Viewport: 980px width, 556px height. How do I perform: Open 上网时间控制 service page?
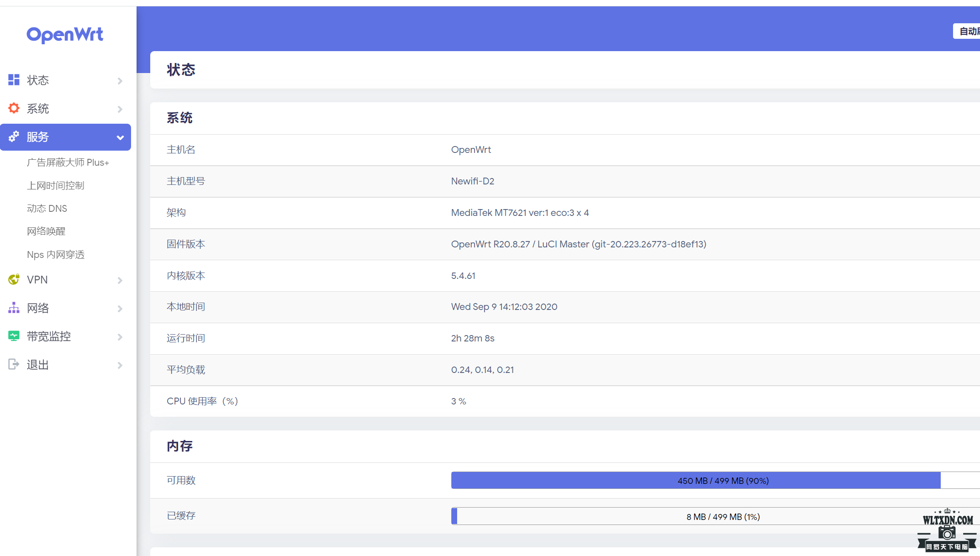(56, 185)
